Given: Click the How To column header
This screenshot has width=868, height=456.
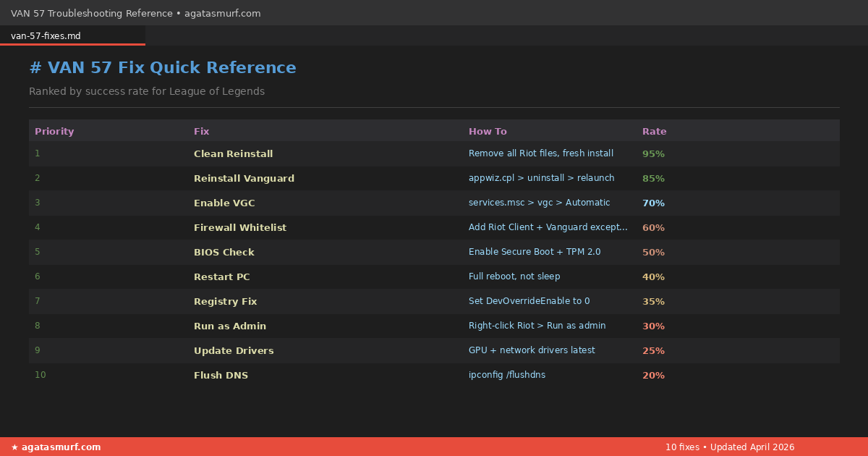Looking at the screenshot, I should [488, 132].
